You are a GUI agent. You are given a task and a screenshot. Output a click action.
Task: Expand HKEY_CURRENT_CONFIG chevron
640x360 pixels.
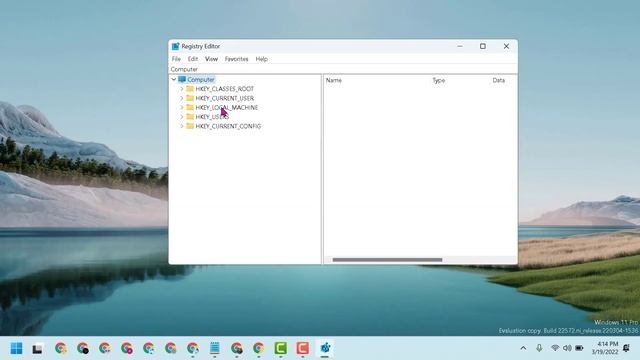click(x=182, y=126)
